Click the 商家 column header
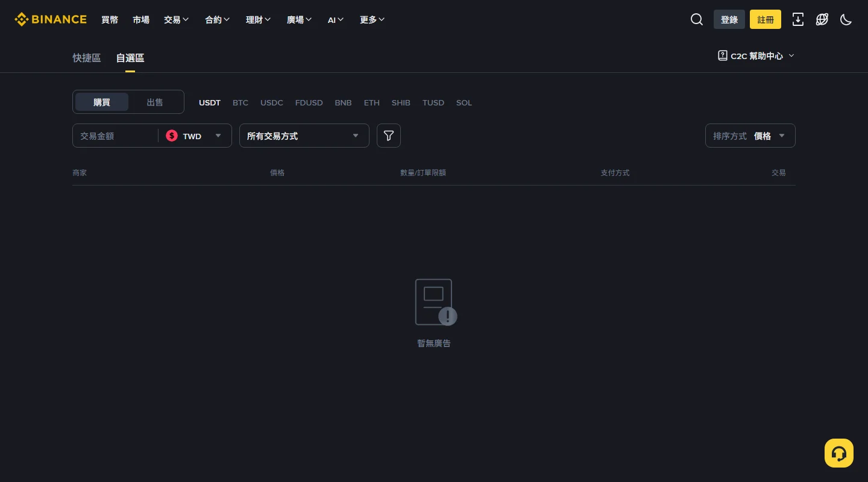The width and height of the screenshot is (868, 482). pos(80,173)
